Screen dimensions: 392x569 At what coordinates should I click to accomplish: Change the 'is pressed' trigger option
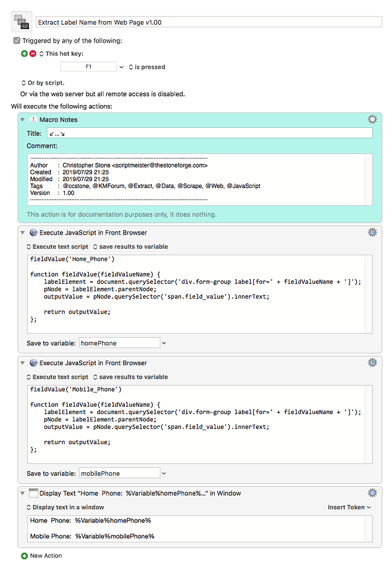[x=147, y=67]
